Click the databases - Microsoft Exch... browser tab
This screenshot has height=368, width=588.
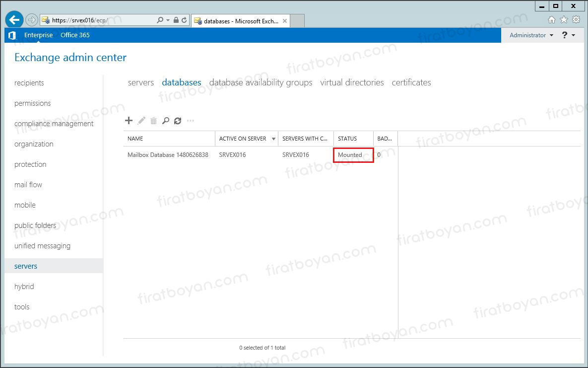240,21
